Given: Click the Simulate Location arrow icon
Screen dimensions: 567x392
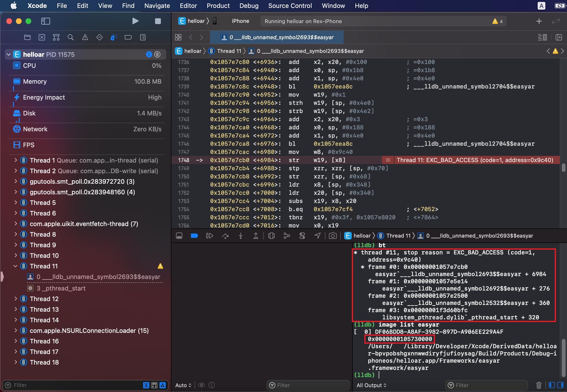Looking at the screenshot, I should [317, 236].
